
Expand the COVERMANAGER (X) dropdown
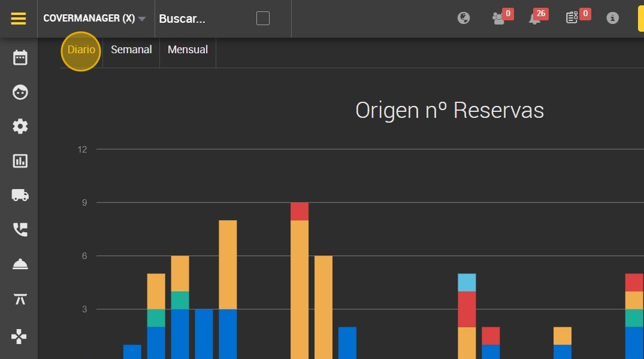pos(95,19)
